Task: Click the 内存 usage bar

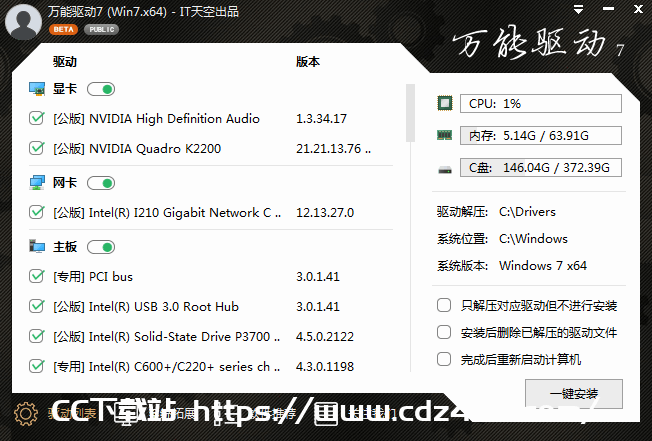Action: point(541,136)
